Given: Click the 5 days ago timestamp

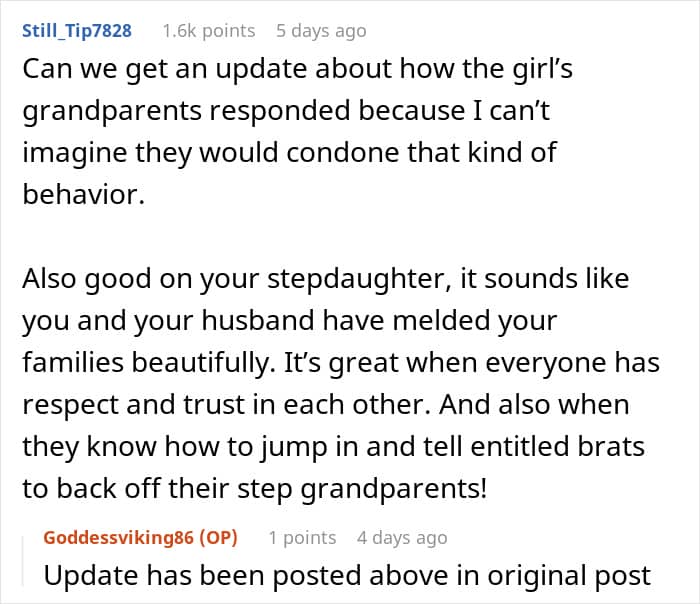Looking at the screenshot, I should 321,31.
